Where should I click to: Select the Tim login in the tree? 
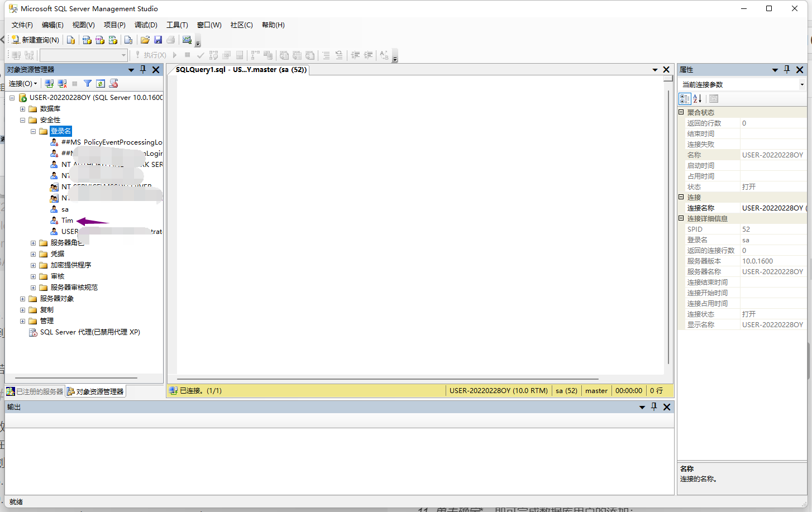point(67,221)
